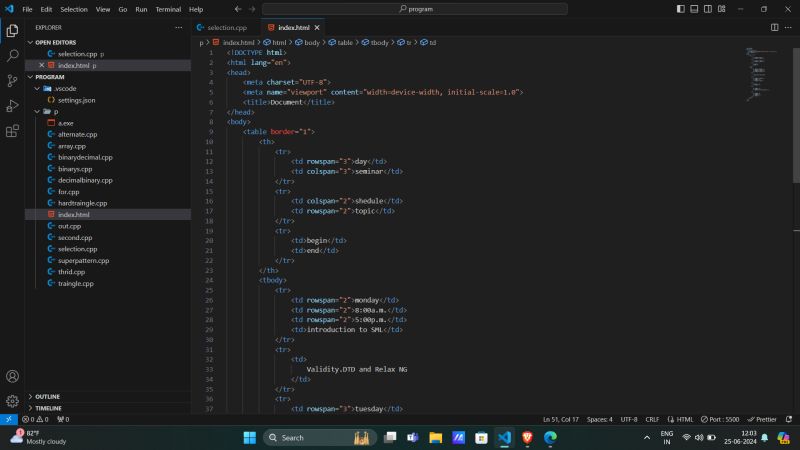Image resolution: width=800 pixels, height=450 pixels.
Task: Open the Terminal menu
Action: pos(168,9)
